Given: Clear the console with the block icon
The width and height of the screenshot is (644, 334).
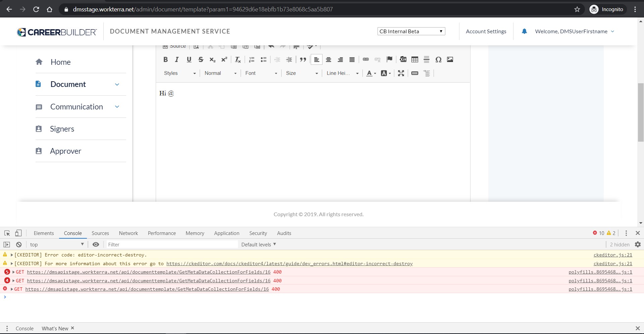Looking at the screenshot, I should coord(19,245).
